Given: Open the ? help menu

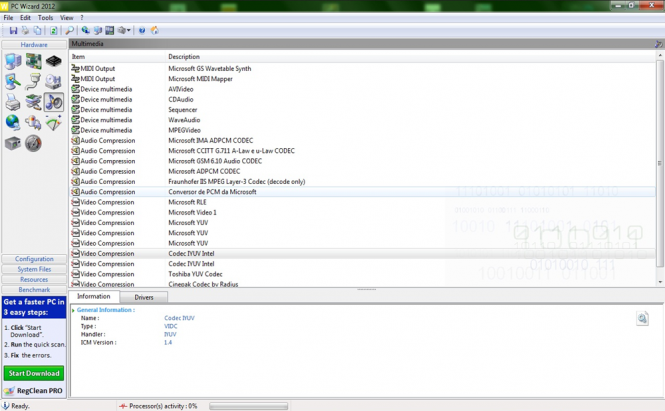Looking at the screenshot, I should click(82, 18).
